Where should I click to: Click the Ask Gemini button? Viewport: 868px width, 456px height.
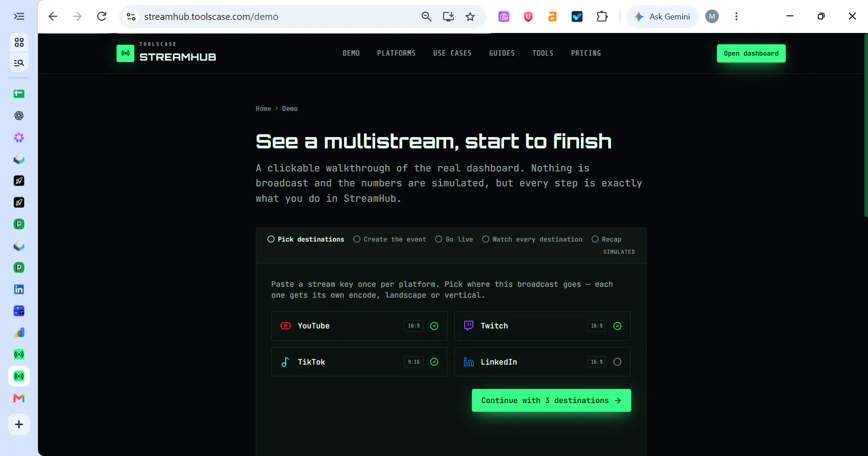tap(663, 17)
